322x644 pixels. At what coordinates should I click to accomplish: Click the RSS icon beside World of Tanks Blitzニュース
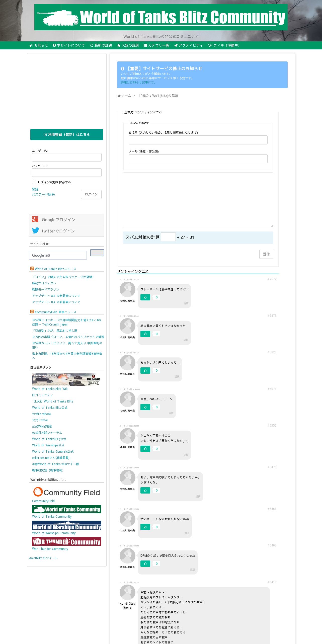click(32, 269)
